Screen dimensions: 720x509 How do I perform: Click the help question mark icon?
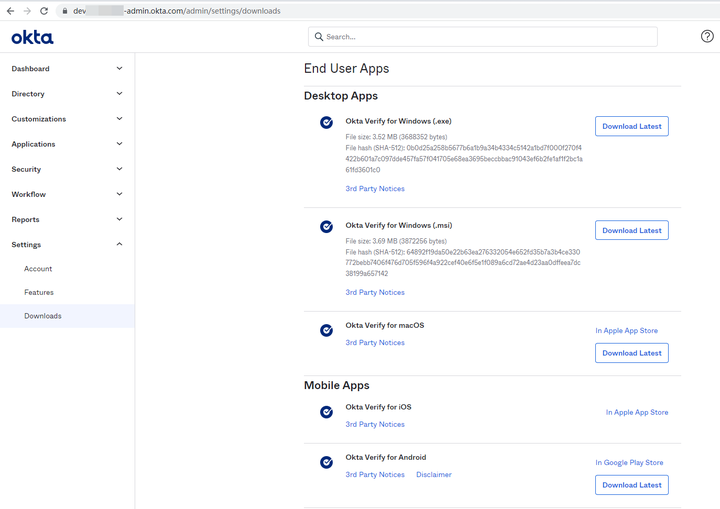point(707,37)
